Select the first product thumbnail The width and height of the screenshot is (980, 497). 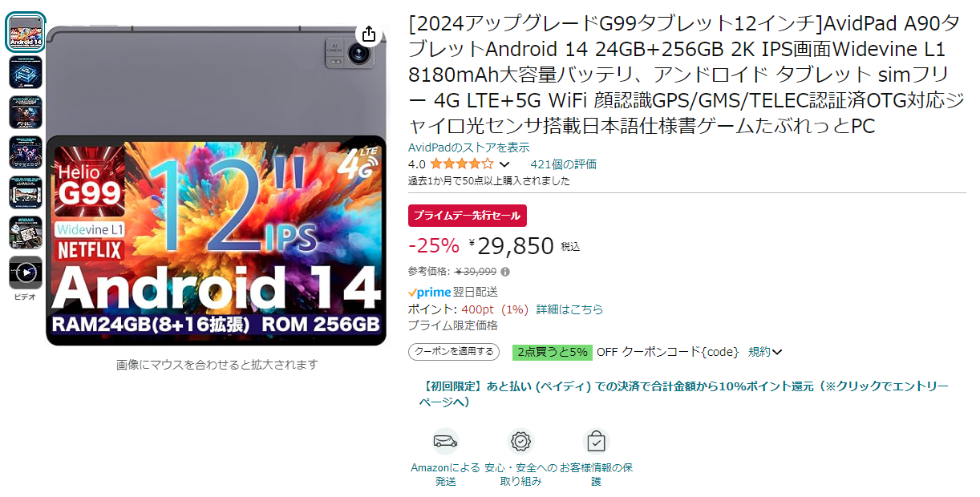pos(26,32)
